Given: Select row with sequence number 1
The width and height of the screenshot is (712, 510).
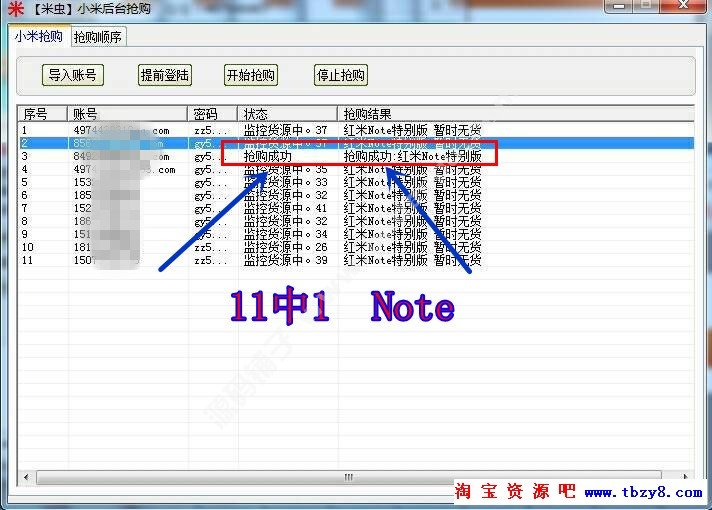Looking at the screenshot, I should [356, 130].
